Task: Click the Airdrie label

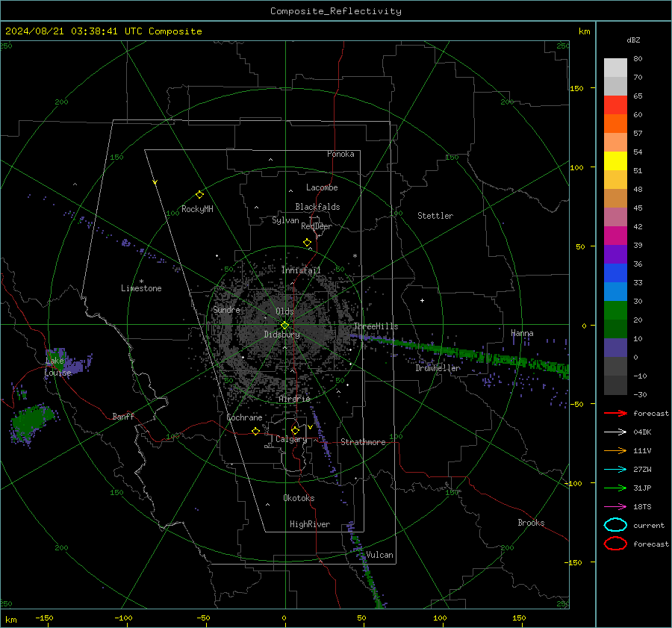Action: pos(294,399)
